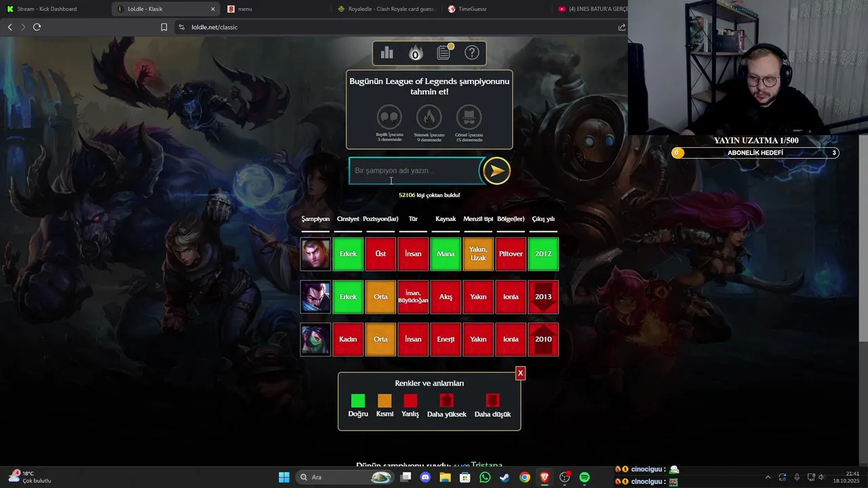Open Discord from the taskbar
The height and width of the screenshot is (488, 868).
coord(425,477)
